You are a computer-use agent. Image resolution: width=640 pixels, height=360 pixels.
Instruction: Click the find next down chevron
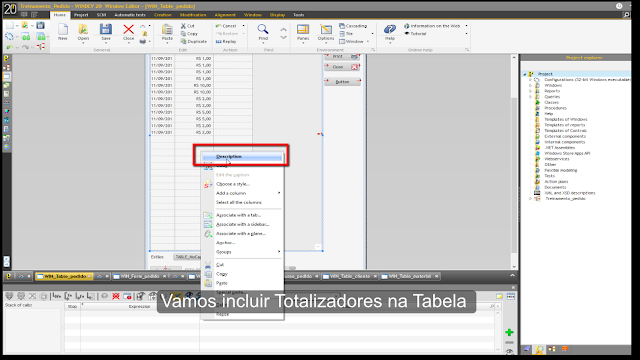click(283, 37)
